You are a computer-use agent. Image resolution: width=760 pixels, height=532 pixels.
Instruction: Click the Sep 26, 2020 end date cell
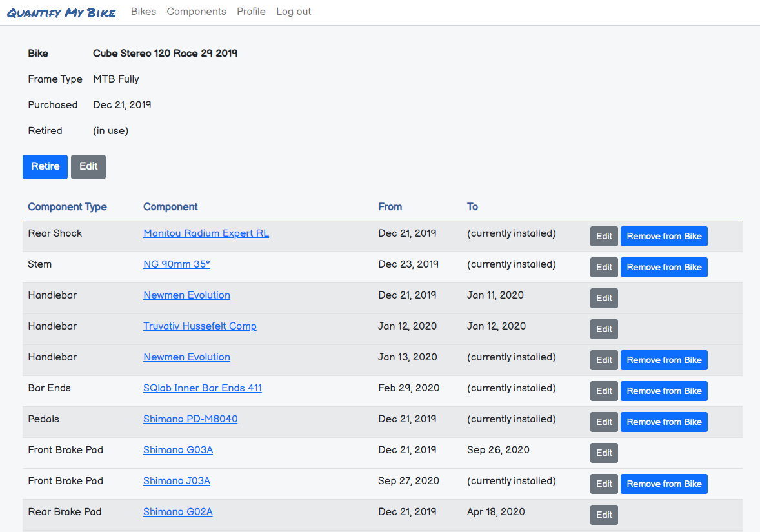[498, 450]
